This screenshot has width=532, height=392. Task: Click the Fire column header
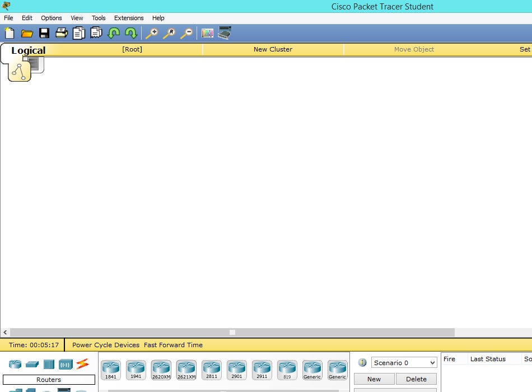tap(449, 359)
